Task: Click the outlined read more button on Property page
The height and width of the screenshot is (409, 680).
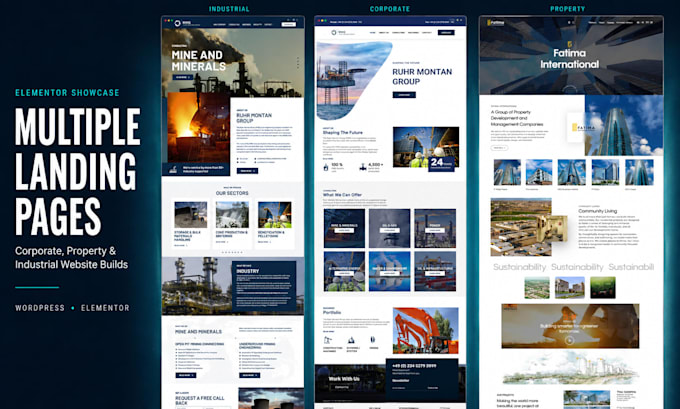Action: click(x=499, y=148)
